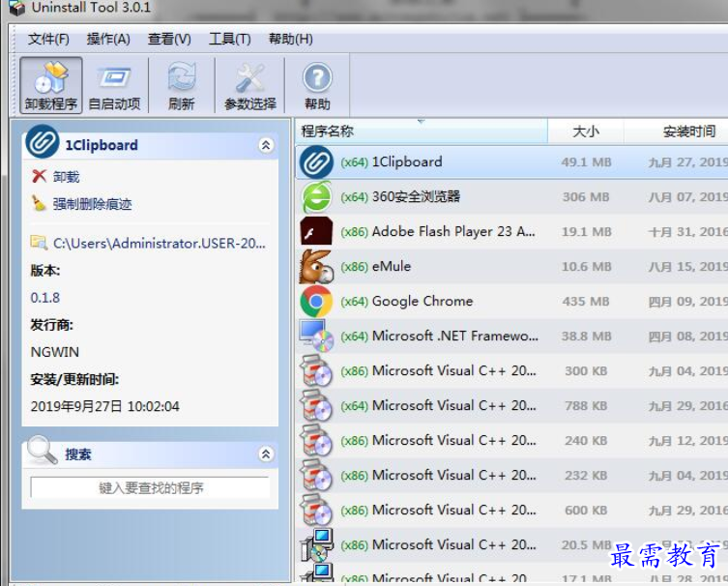The image size is (728, 586).
Task: Click the Microsoft .NET Framework icon
Action: point(316,336)
